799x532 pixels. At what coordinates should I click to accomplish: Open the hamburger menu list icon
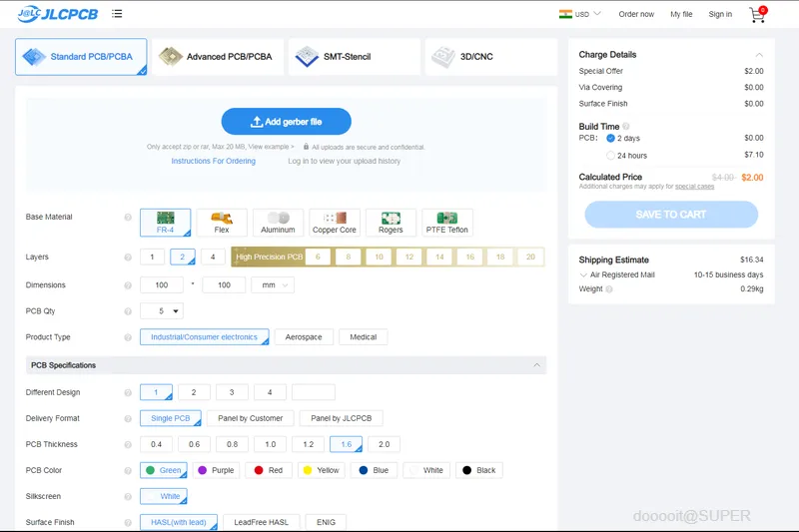pyautogui.click(x=117, y=14)
